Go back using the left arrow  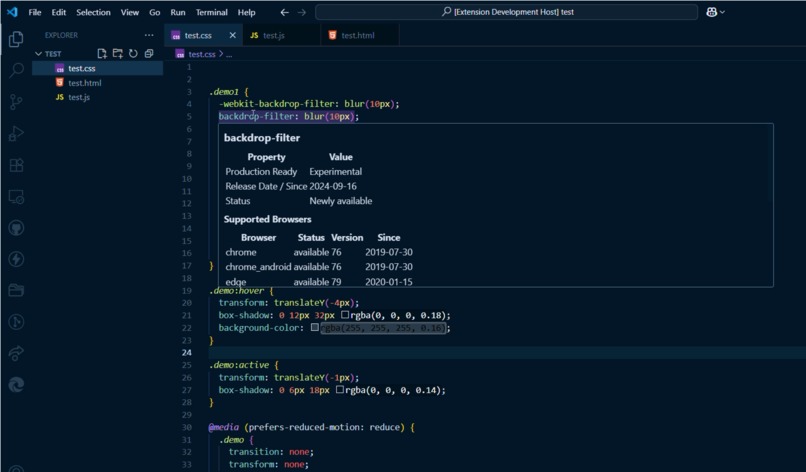[284, 12]
